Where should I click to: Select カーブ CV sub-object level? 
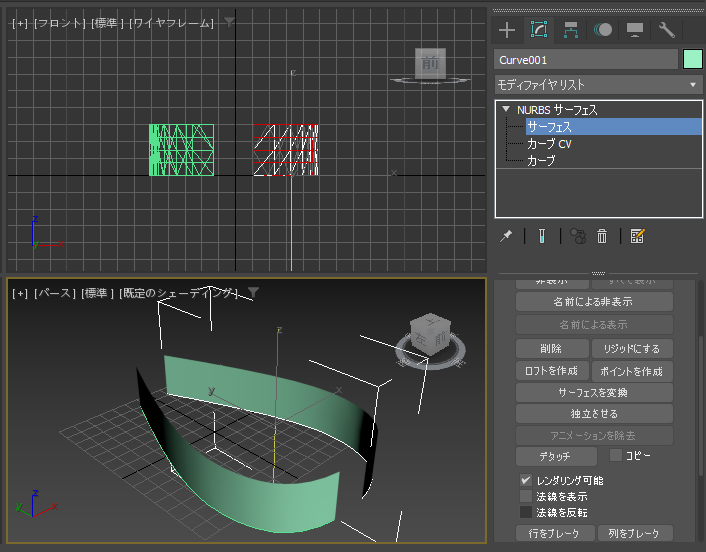(x=549, y=144)
